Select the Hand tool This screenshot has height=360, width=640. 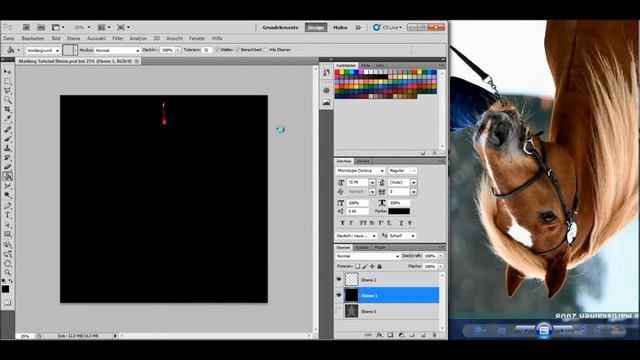coord(7,264)
